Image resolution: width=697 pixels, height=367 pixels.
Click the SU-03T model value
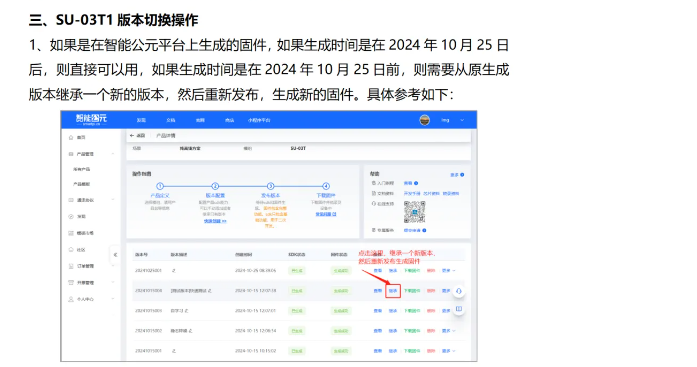pos(298,148)
